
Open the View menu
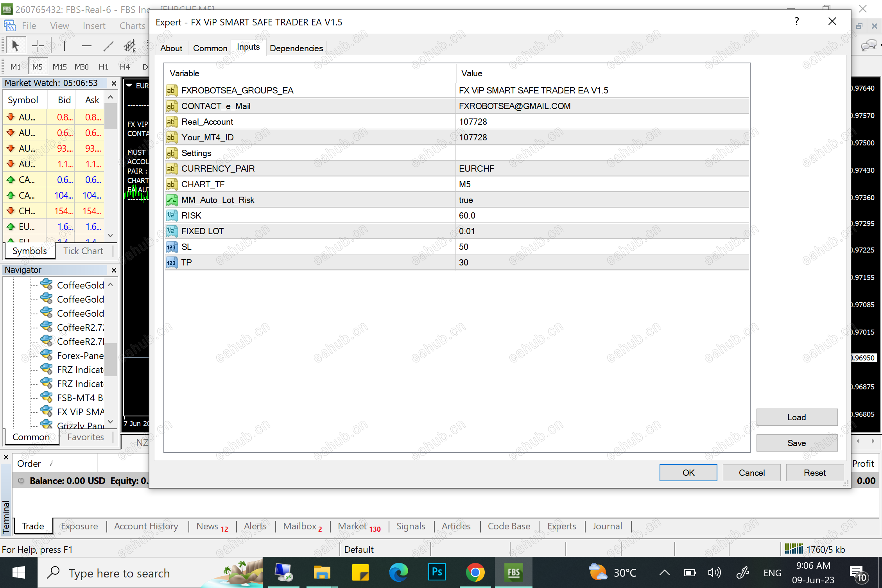[59, 26]
